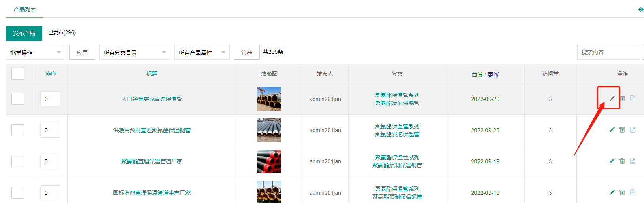Open the 批量操作 dropdown
The width and height of the screenshot is (644, 203).
coord(36,52)
